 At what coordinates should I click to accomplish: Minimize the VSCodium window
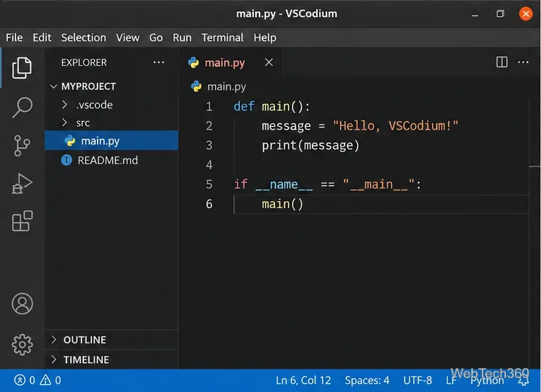click(x=475, y=14)
